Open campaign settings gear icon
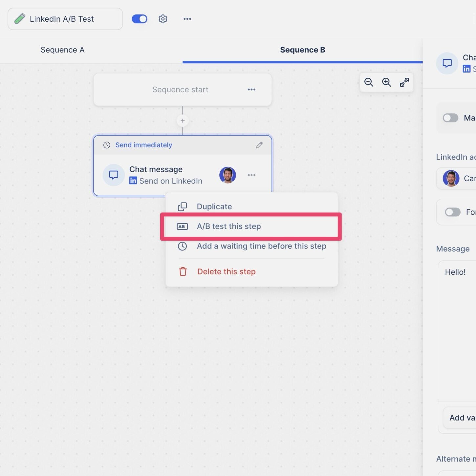The image size is (476, 476). [x=163, y=19]
